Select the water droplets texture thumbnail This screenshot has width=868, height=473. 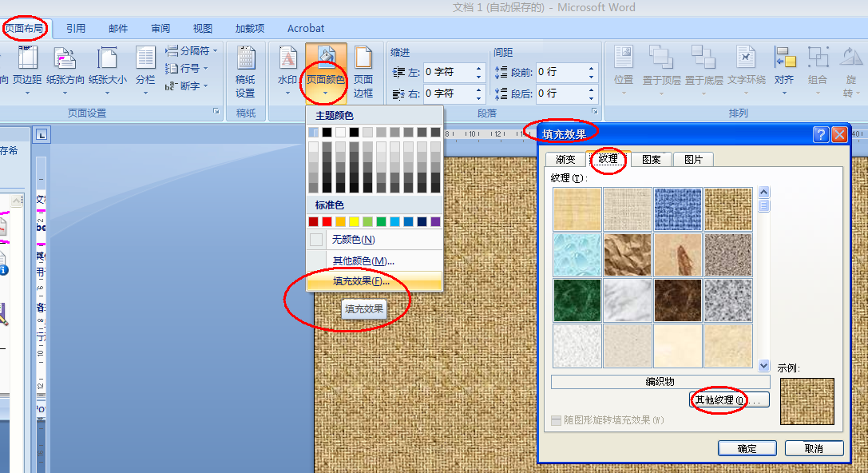click(x=577, y=254)
